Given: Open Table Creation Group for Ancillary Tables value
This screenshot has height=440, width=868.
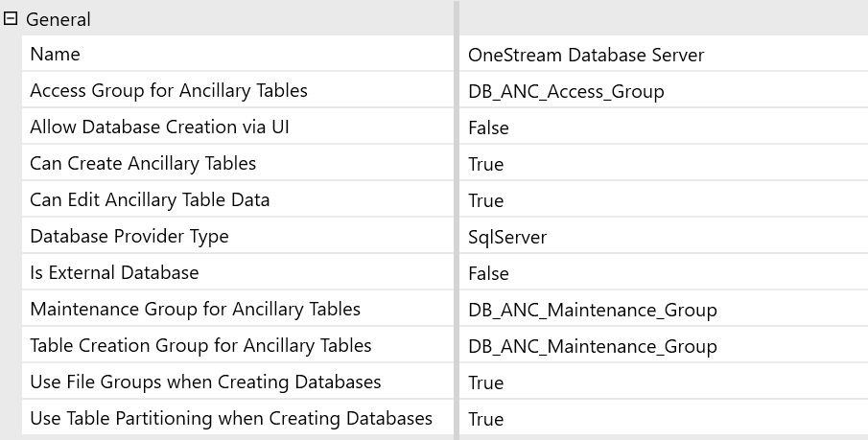Looking at the screenshot, I should (664, 346).
